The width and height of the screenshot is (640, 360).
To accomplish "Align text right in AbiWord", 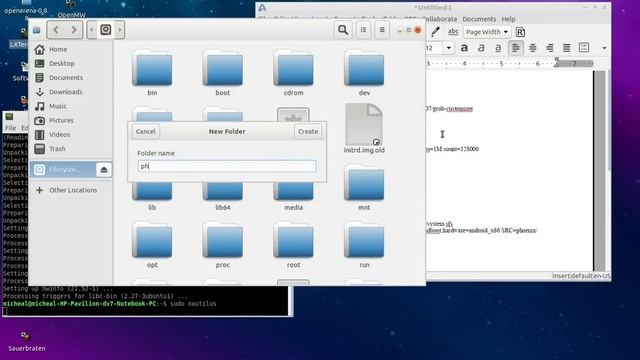I will (550, 48).
